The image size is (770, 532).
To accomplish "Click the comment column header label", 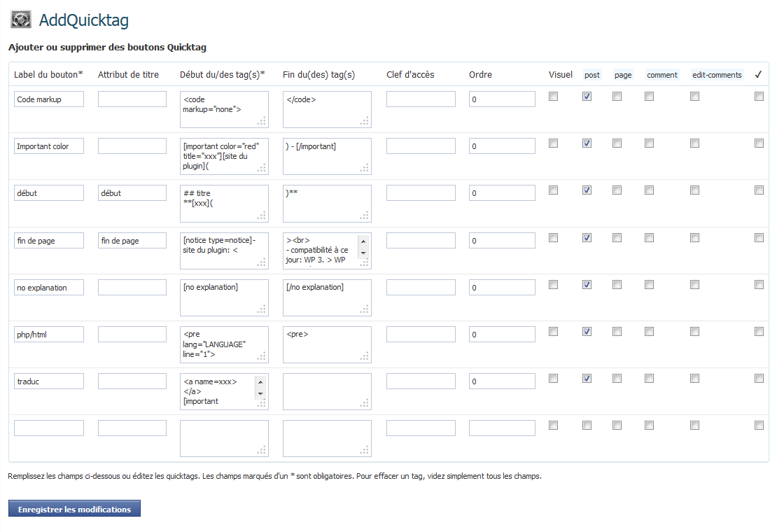I will [662, 75].
